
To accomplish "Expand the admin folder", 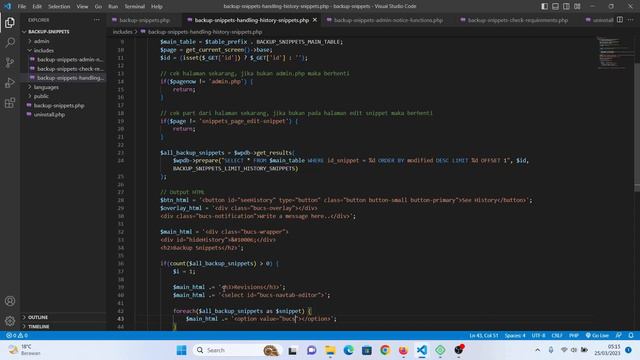I will coord(63,41).
